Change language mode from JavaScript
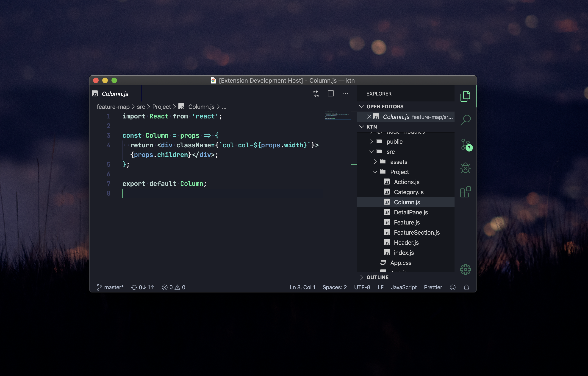 [x=404, y=287]
